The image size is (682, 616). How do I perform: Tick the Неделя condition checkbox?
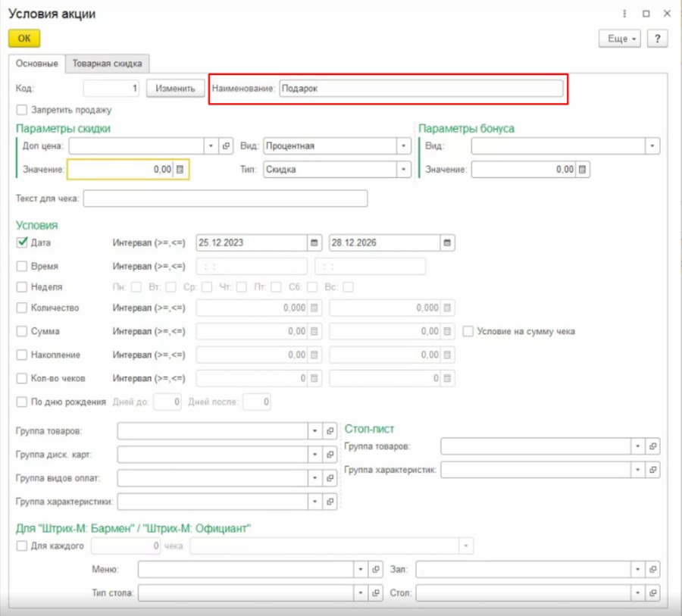pyautogui.click(x=22, y=287)
